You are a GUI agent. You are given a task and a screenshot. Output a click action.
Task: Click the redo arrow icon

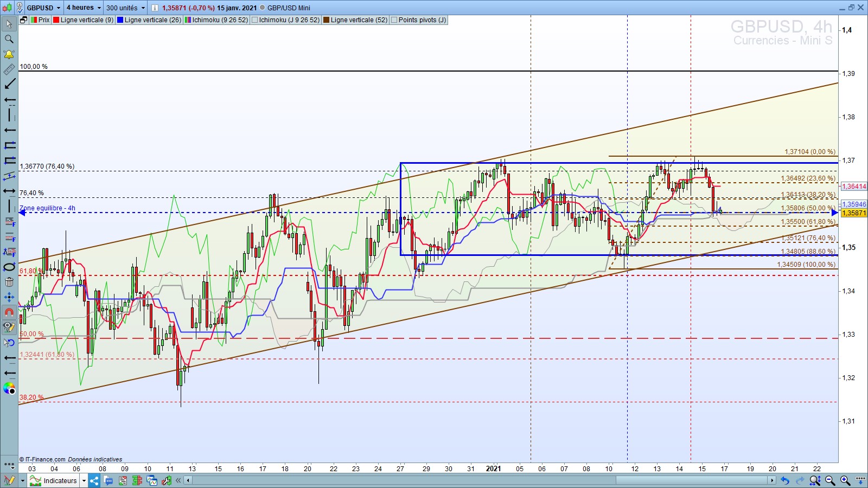[800, 480]
